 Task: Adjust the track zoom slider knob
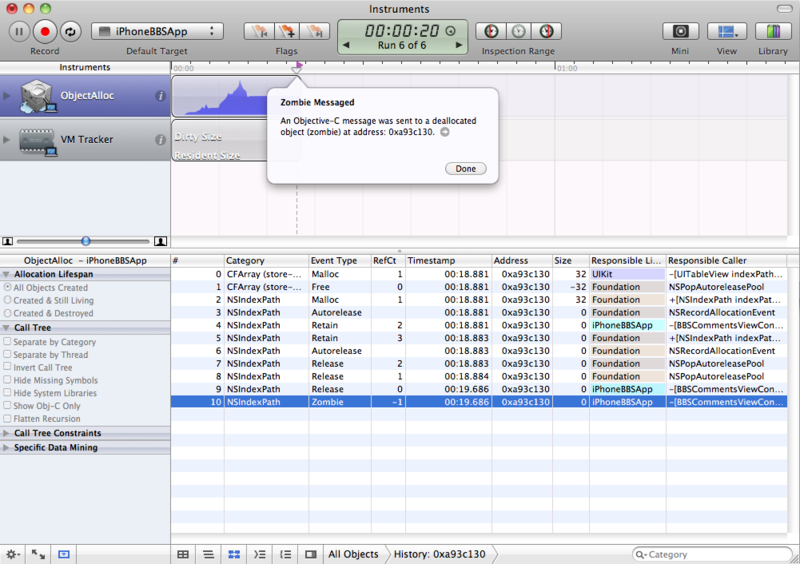[x=86, y=241]
